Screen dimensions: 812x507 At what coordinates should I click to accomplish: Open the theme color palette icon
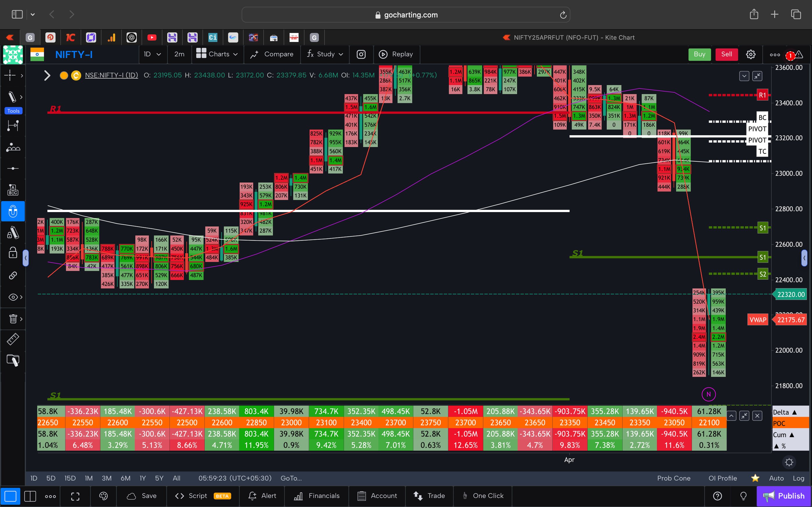click(x=103, y=496)
